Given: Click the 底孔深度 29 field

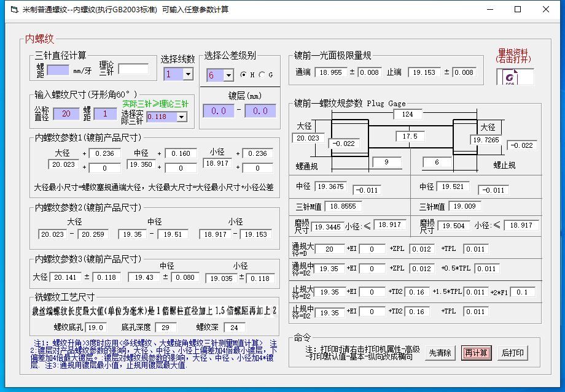Looking at the screenshot, I should (x=166, y=328).
